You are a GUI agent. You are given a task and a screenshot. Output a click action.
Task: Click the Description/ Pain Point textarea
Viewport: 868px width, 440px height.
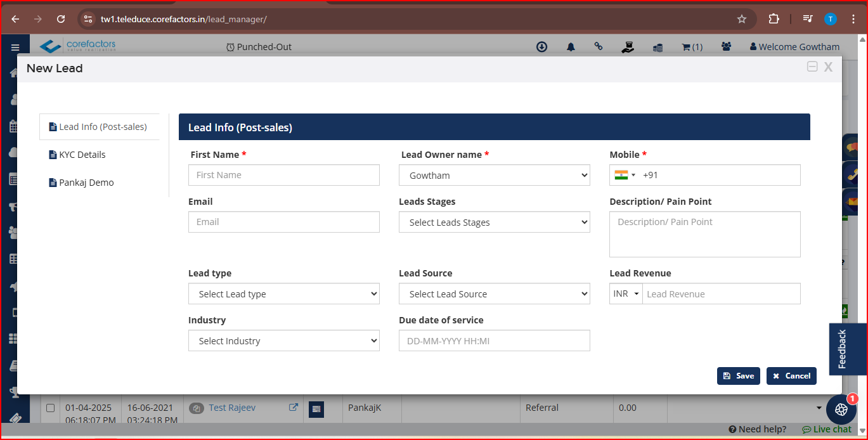point(705,235)
